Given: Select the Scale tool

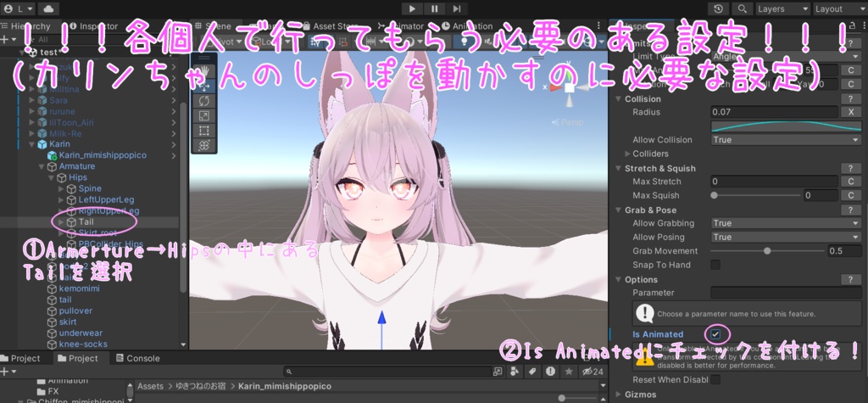Looking at the screenshot, I should (x=204, y=116).
